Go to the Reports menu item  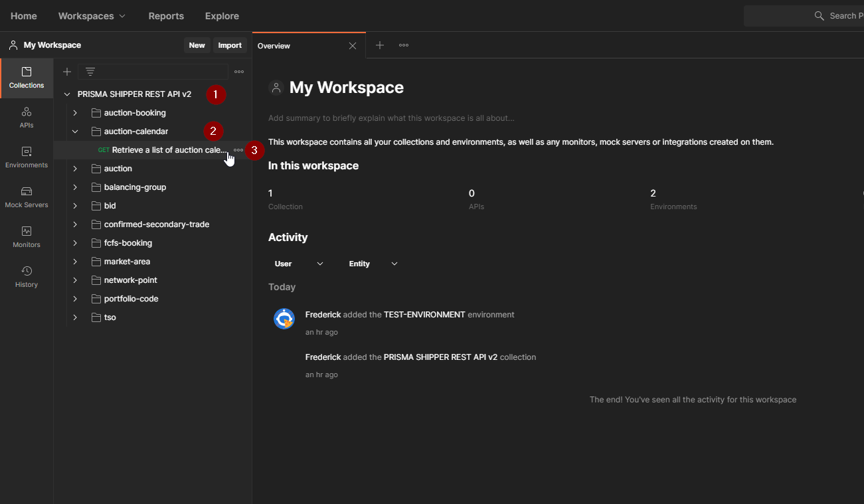166,16
